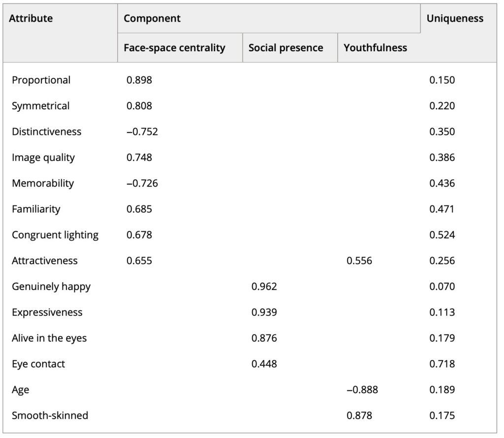Click the Expressiveness row label
This screenshot has height=438, width=504.
coord(47,313)
